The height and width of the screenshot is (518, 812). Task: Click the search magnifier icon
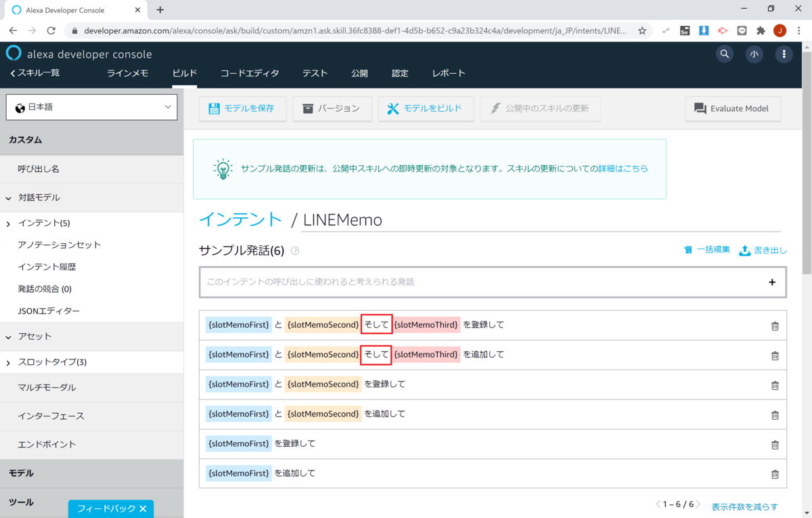coord(724,53)
